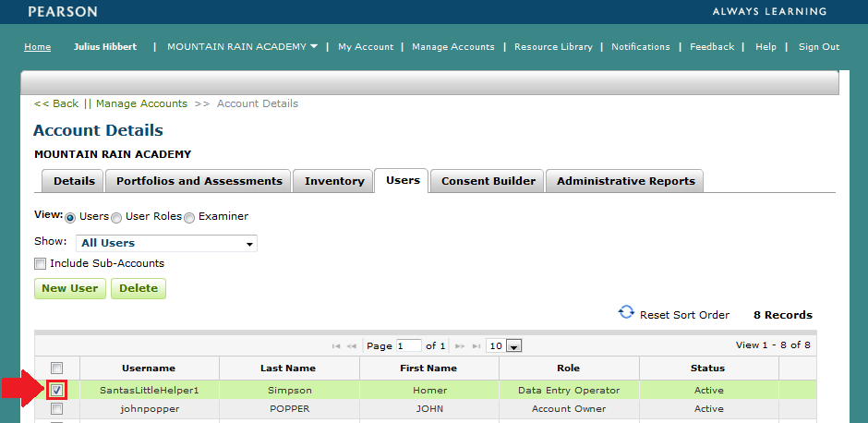The width and height of the screenshot is (868, 423).
Task: Open the rows-per-page dropdown showing 10
Action: (x=504, y=346)
